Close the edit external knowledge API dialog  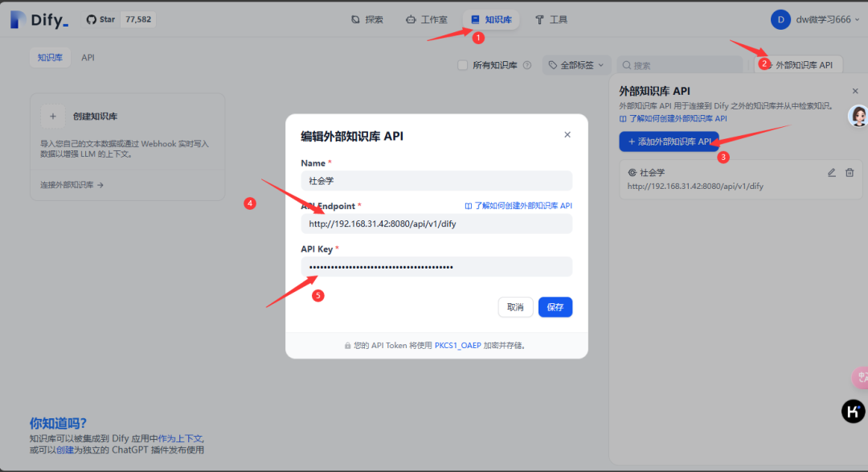coord(567,135)
